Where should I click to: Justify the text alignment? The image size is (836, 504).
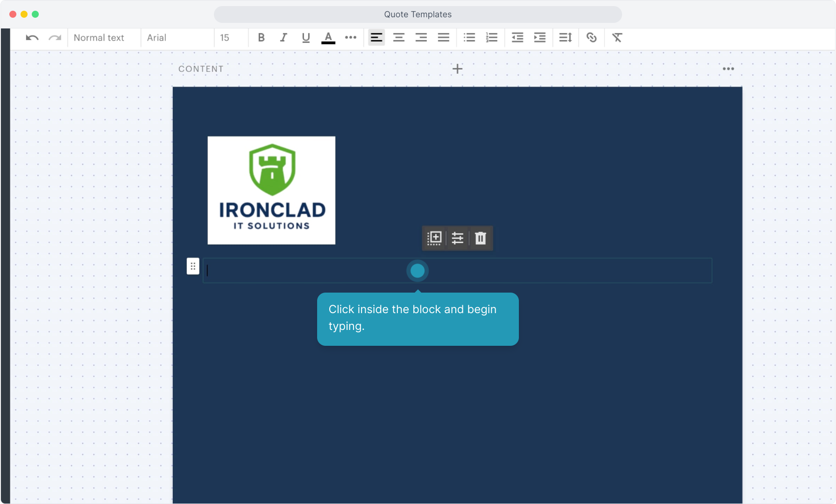[x=444, y=38]
